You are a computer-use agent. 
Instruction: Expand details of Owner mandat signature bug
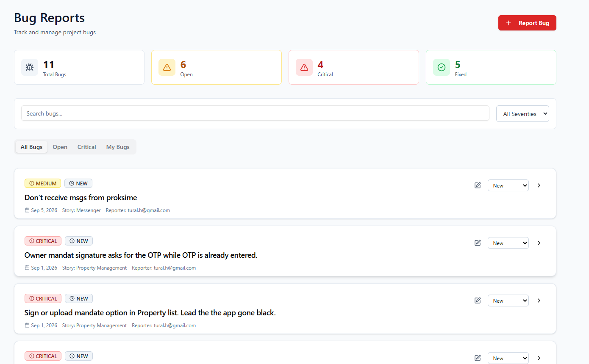(x=539, y=243)
